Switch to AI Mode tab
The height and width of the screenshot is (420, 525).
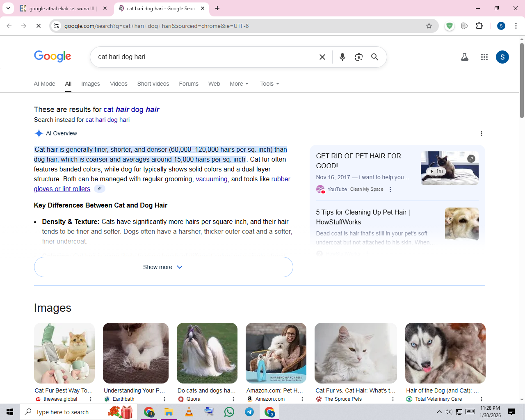[x=44, y=84]
